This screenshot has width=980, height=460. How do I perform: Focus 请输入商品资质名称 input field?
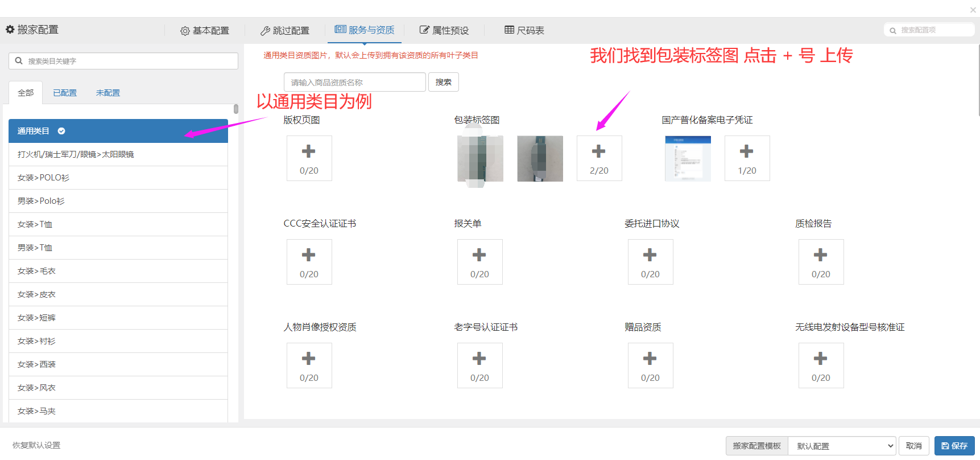354,82
